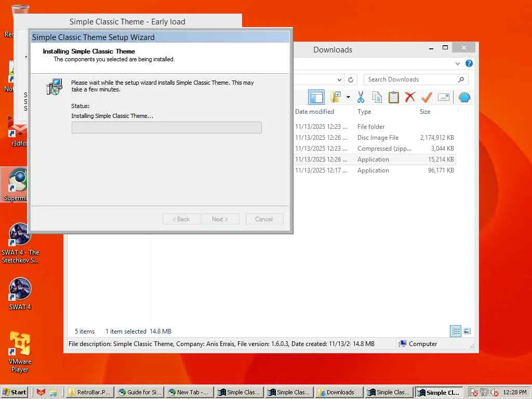532x399 pixels.
Task: Select the Application row sized 96,171 KB
Action: coord(375,170)
